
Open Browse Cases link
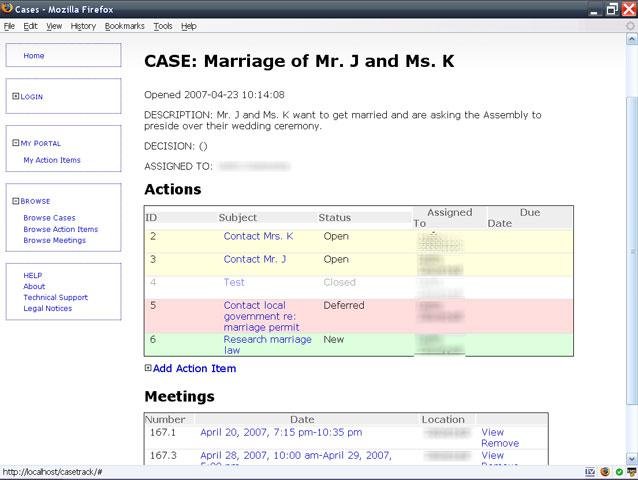tap(49, 218)
